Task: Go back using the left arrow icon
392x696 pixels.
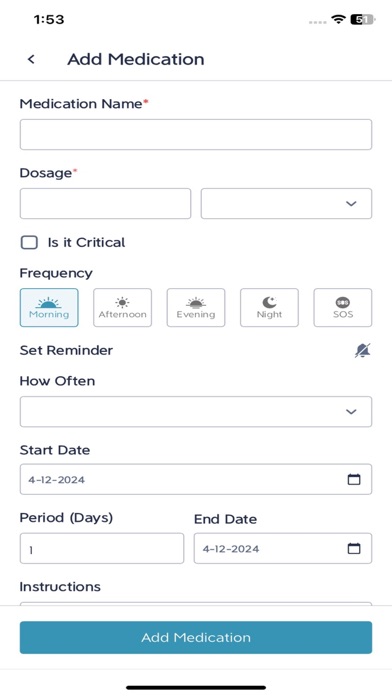Action: [x=31, y=59]
